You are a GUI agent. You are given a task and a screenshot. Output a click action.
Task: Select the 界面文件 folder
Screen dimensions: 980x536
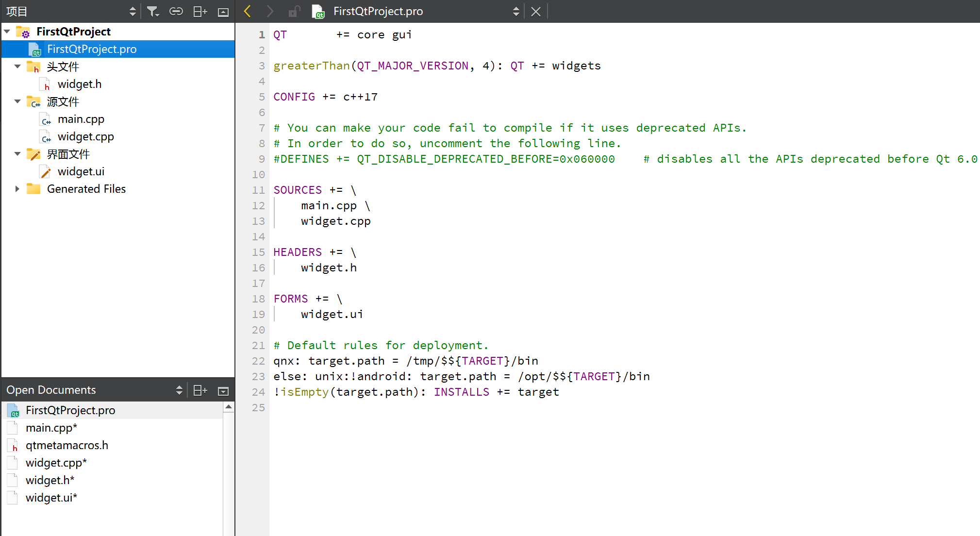[x=68, y=154]
